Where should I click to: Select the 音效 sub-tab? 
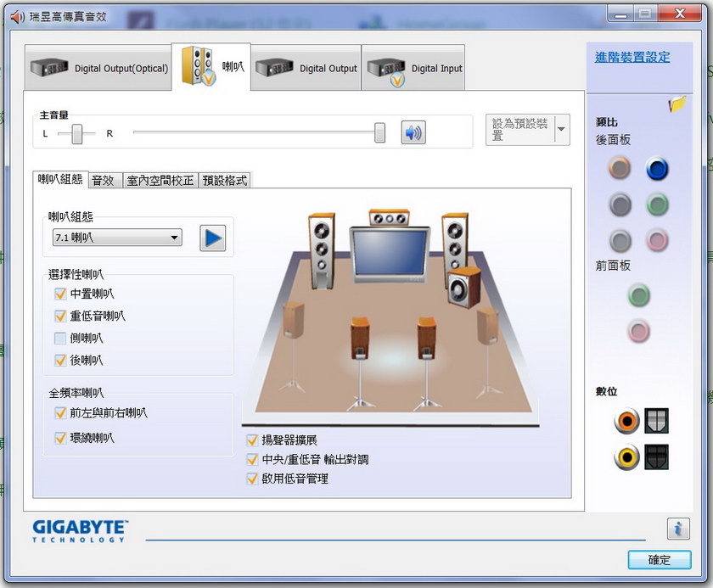tap(105, 181)
